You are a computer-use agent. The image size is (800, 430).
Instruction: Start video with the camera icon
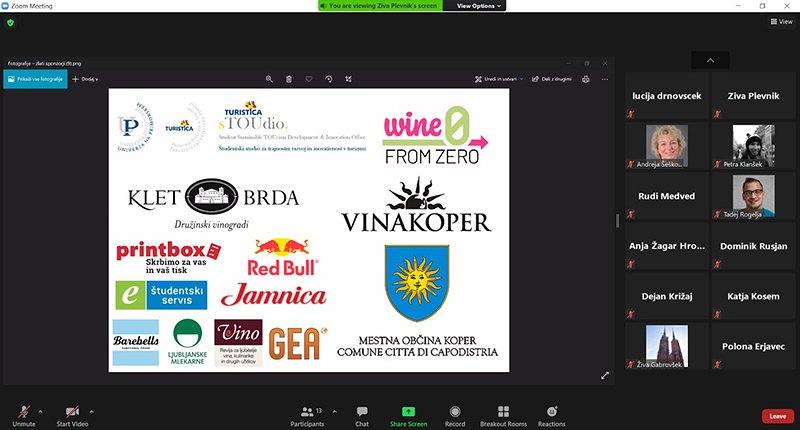click(x=72, y=416)
